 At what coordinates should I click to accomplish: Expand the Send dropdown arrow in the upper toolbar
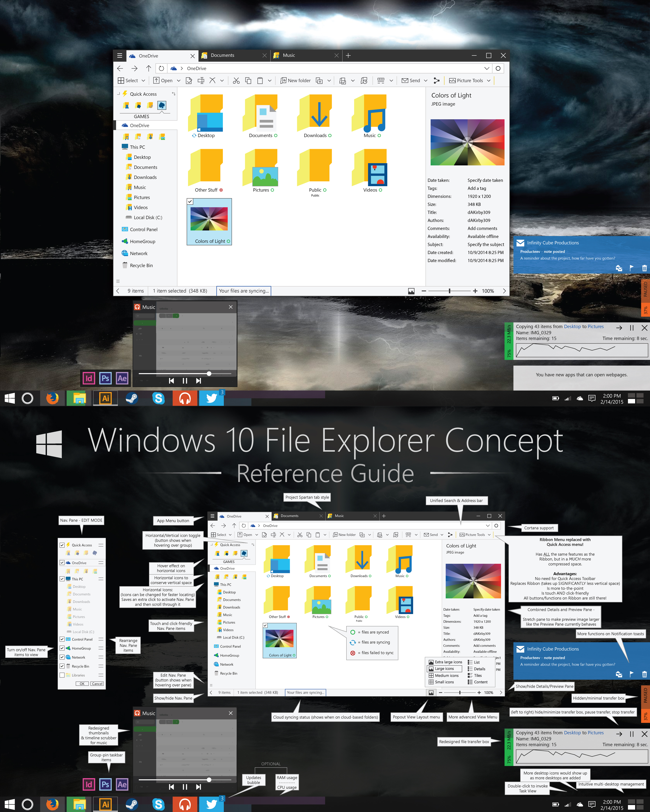(x=426, y=81)
